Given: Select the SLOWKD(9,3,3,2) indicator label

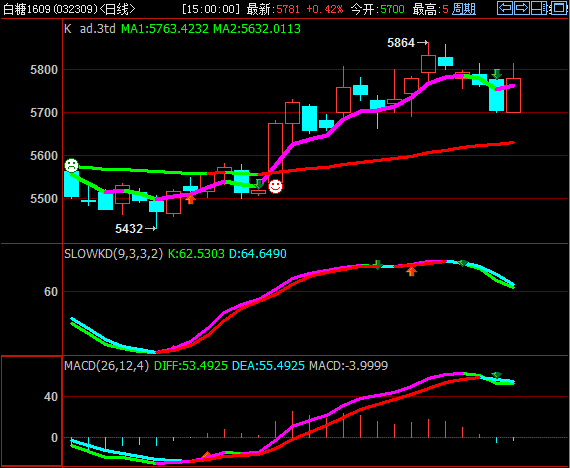Looking at the screenshot, I should pyautogui.click(x=113, y=253).
